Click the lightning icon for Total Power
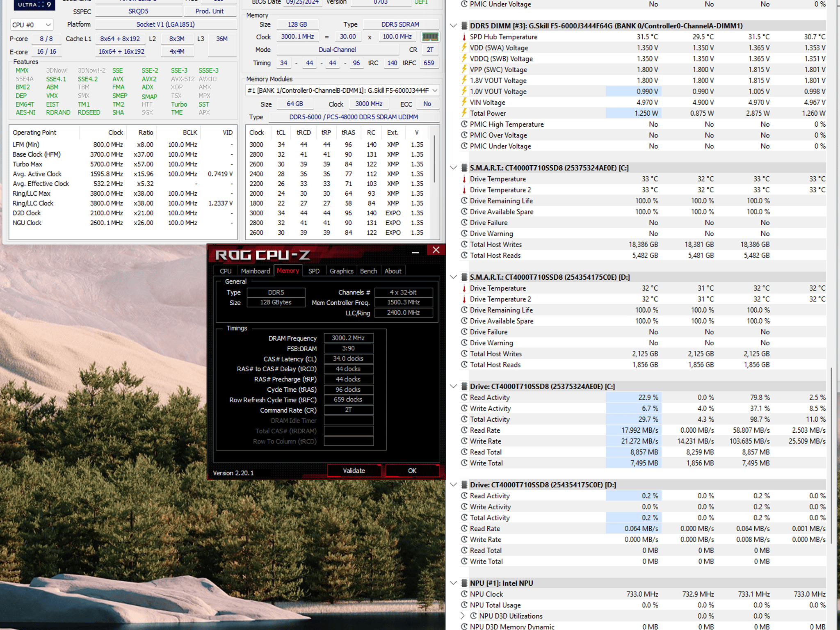Viewport: 840px width, 630px height. [x=464, y=113]
